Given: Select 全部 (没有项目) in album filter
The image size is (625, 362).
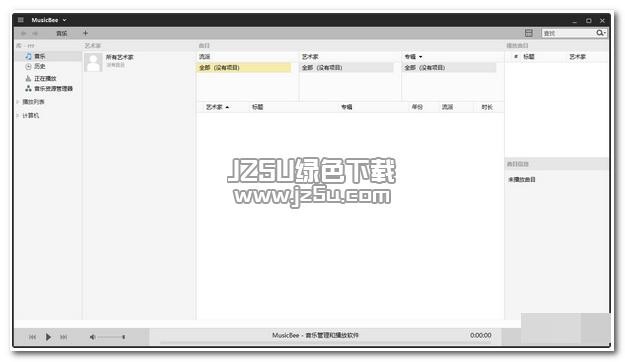Looking at the screenshot, I should 449,68.
